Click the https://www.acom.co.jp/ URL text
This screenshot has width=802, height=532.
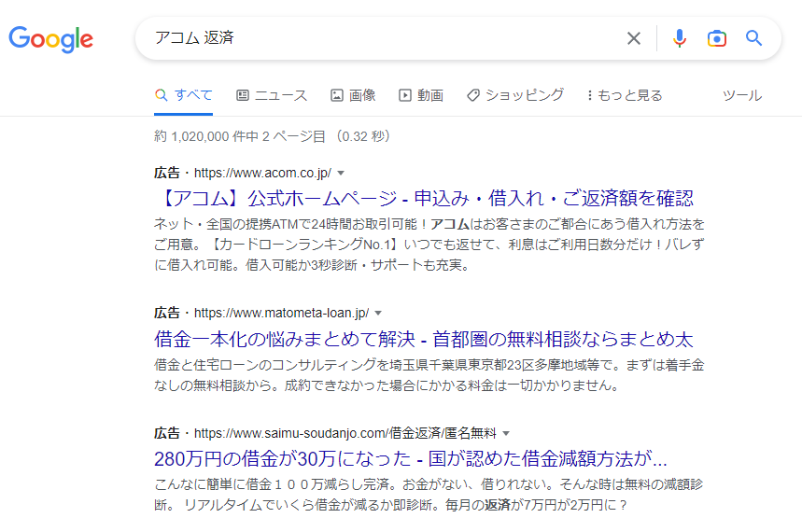pos(262,173)
